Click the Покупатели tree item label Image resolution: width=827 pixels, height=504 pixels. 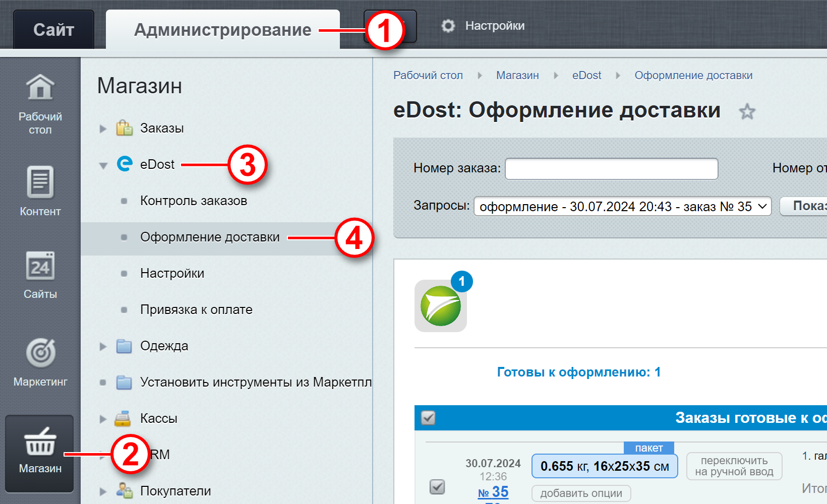click(x=175, y=491)
